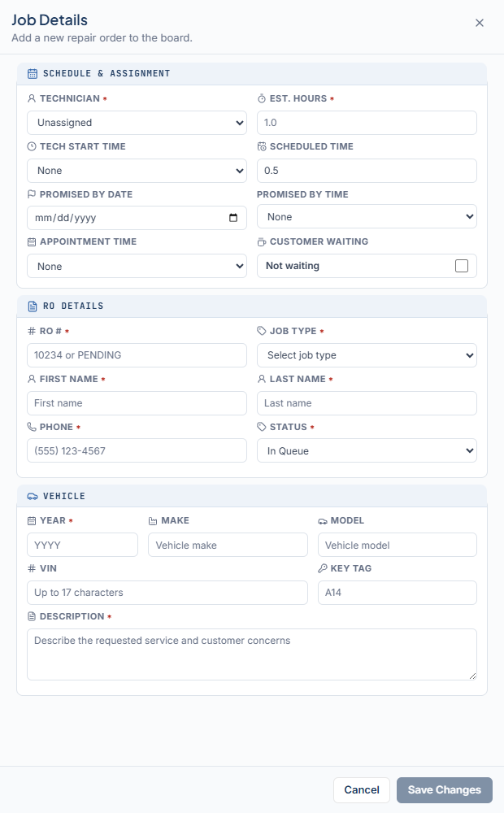The width and height of the screenshot is (504, 813).
Task: Click the document icon beside RO Details
Action: click(x=33, y=307)
